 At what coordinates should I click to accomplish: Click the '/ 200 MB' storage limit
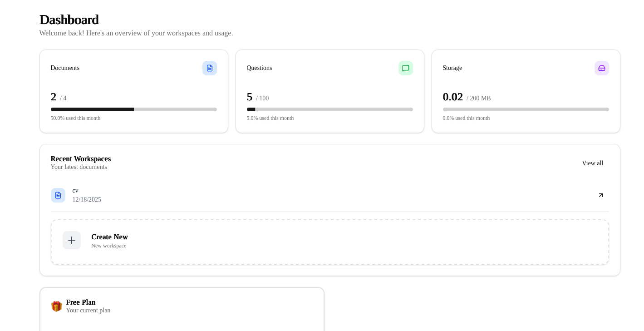[x=479, y=99]
